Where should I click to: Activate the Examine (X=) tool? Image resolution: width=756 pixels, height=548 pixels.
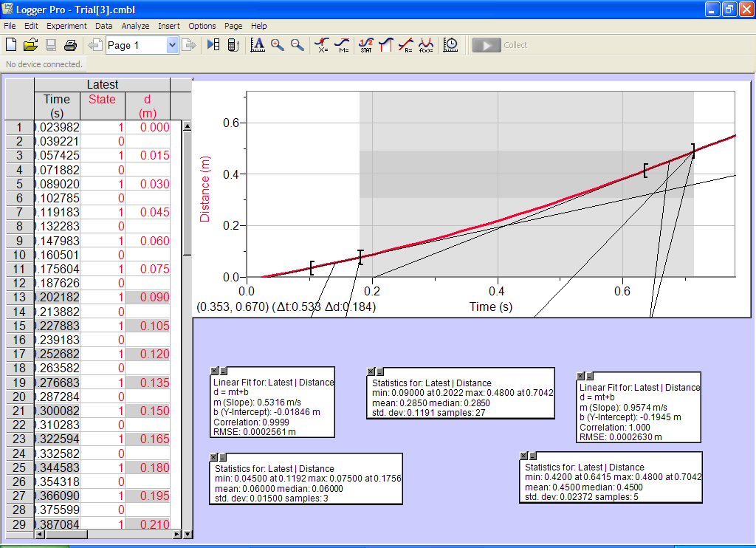322,45
